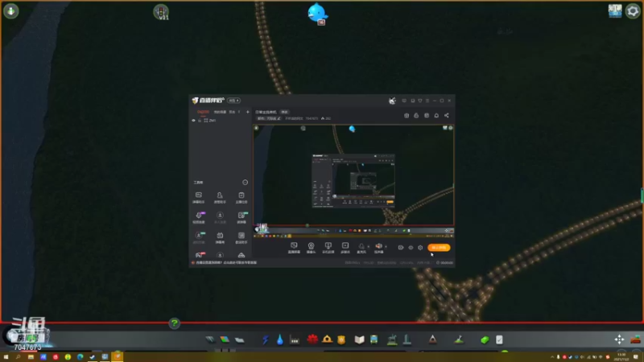The image size is (644, 362).
Task: Open the mode dropdown next to app logo
Action: pos(233,101)
